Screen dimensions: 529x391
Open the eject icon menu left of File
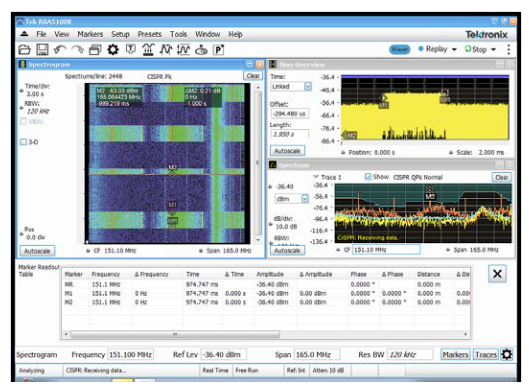(x=24, y=34)
